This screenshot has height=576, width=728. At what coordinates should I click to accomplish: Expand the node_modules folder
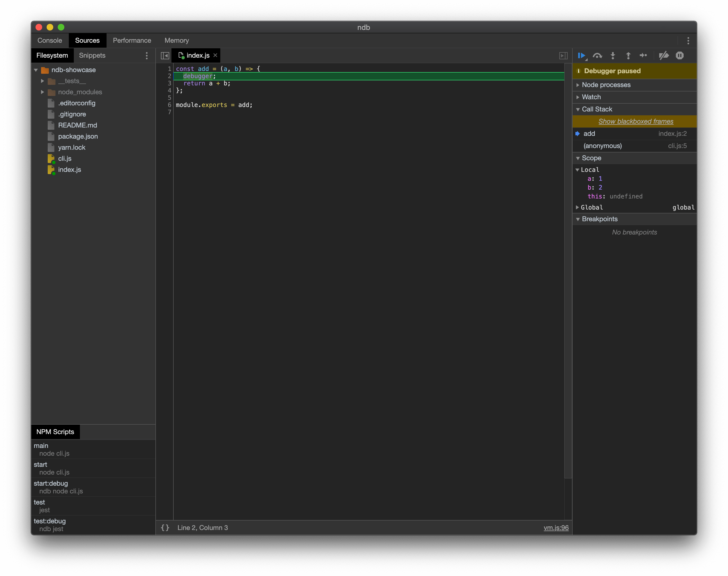coord(42,92)
